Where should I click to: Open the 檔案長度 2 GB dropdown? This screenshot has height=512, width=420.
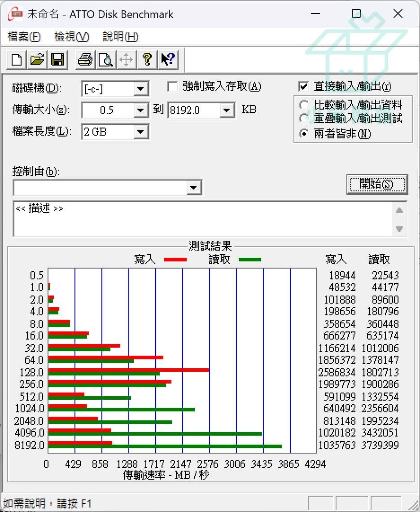[140, 132]
